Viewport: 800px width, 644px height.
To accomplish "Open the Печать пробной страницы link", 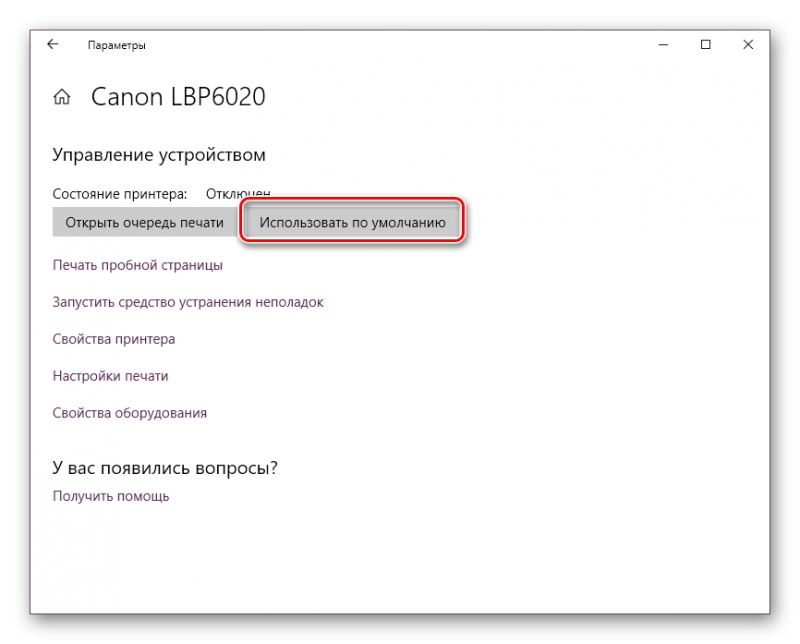I will click(138, 265).
